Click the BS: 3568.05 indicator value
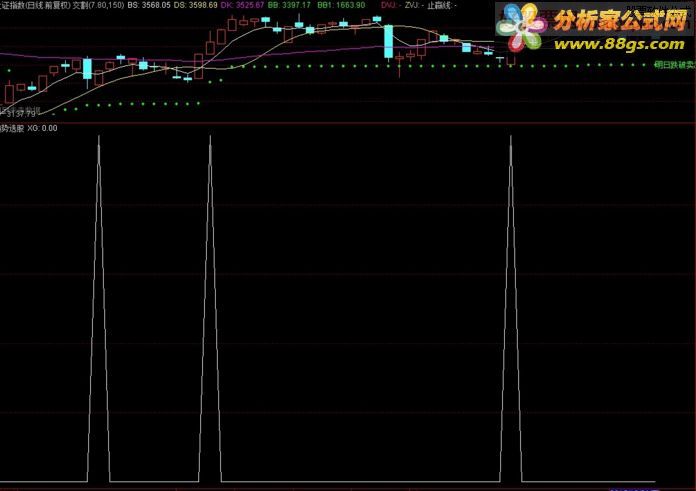Viewport: 696px width, 491px height. coord(149,5)
